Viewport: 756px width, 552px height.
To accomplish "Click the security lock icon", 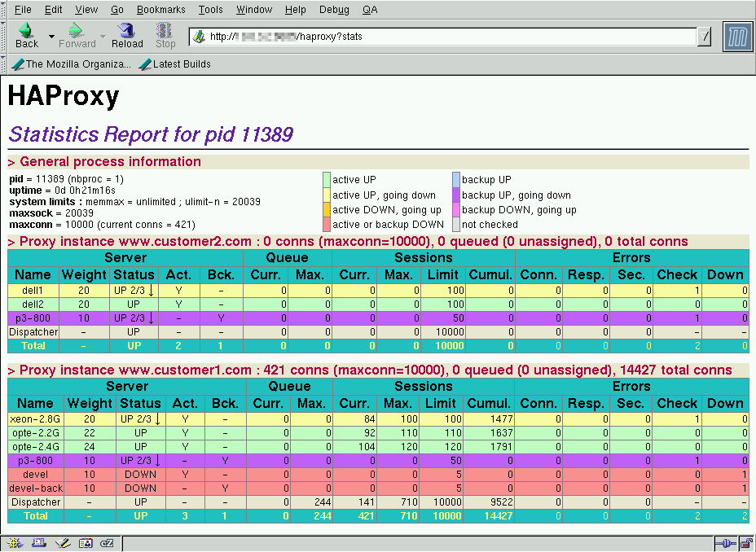I will (x=745, y=543).
